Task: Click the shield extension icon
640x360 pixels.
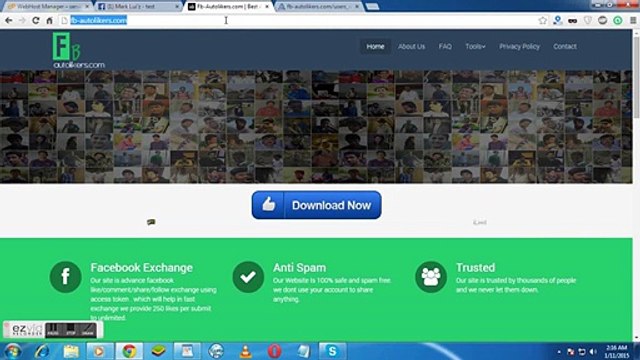Action: click(x=587, y=20)
